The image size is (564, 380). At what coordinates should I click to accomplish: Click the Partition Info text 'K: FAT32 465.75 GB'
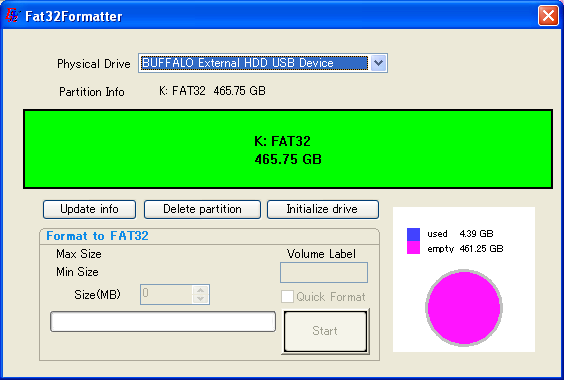[212, 91]
